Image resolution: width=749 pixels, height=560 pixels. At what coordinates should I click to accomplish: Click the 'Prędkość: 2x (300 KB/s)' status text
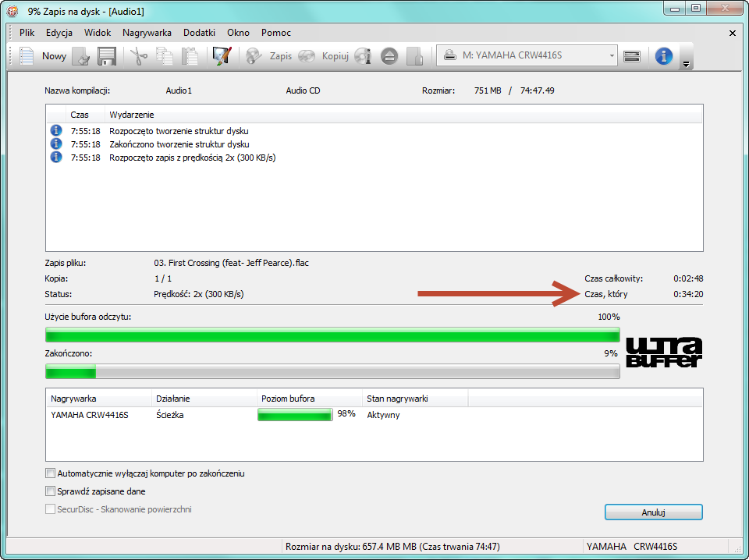coord(199,294)
